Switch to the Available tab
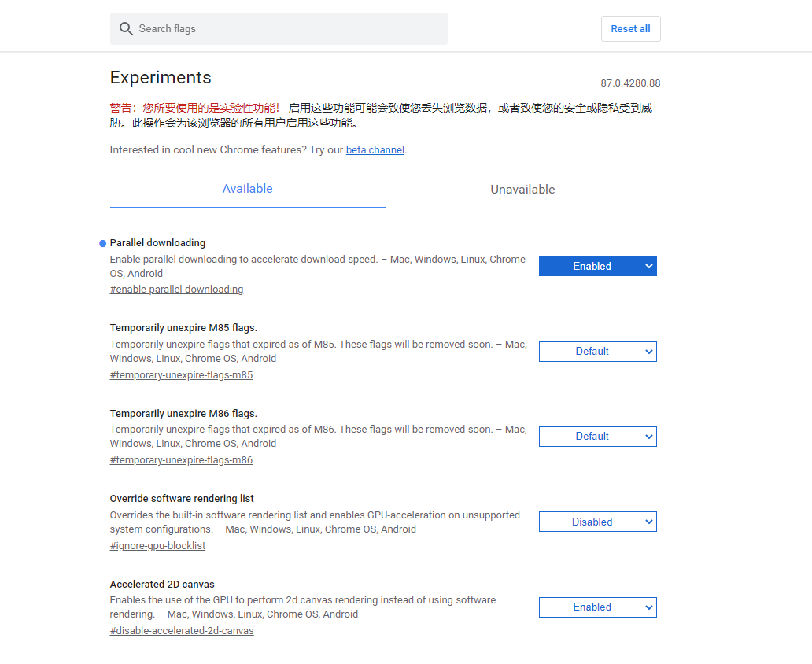 pyautogui.click(x=248, y=189)
